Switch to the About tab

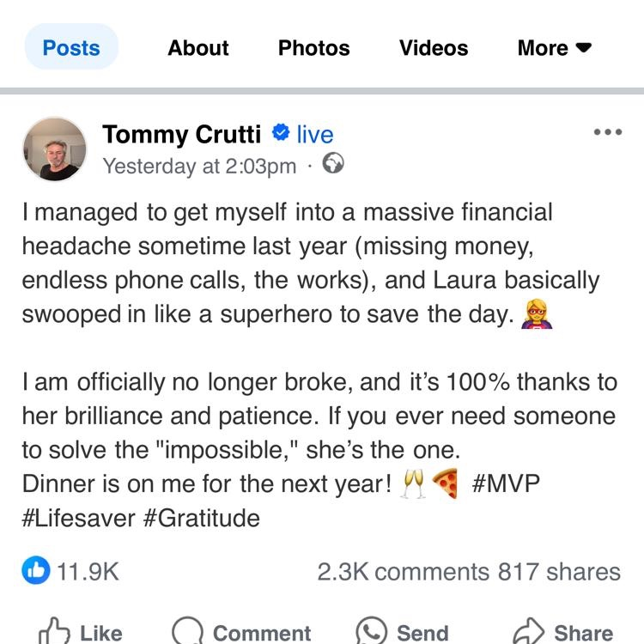tap(198, 48)
